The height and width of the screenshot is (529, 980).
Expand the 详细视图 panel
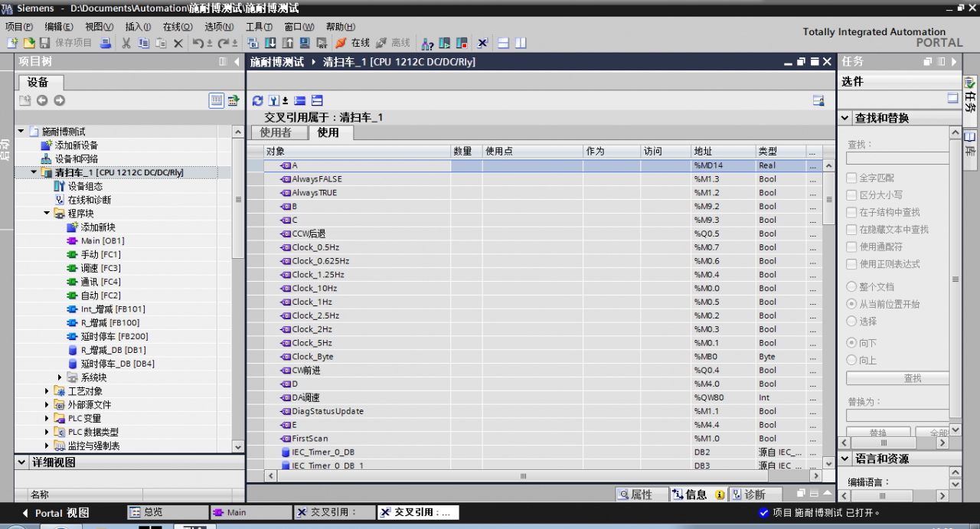22,463
